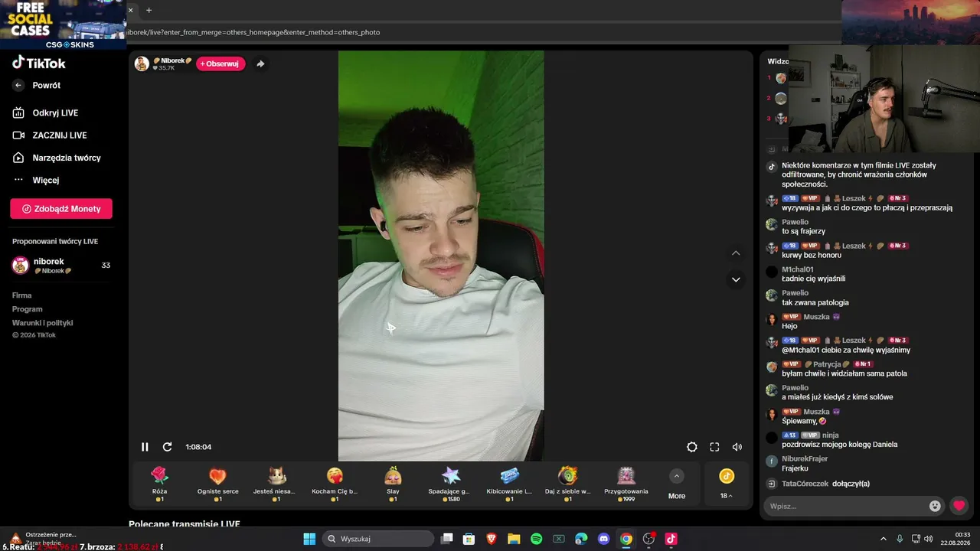Viewport: 980px width, 551px height.
Task: Send a heart like in chat
Action: pyautogui.click(x=959, y=506)
